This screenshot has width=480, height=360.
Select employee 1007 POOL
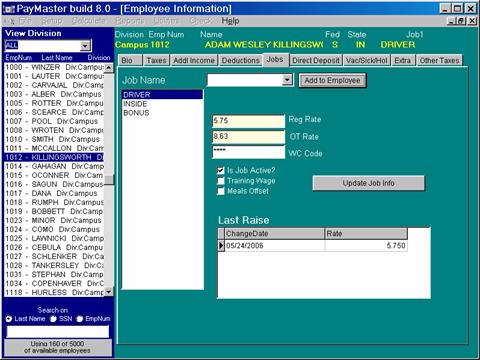click(54, 121)
